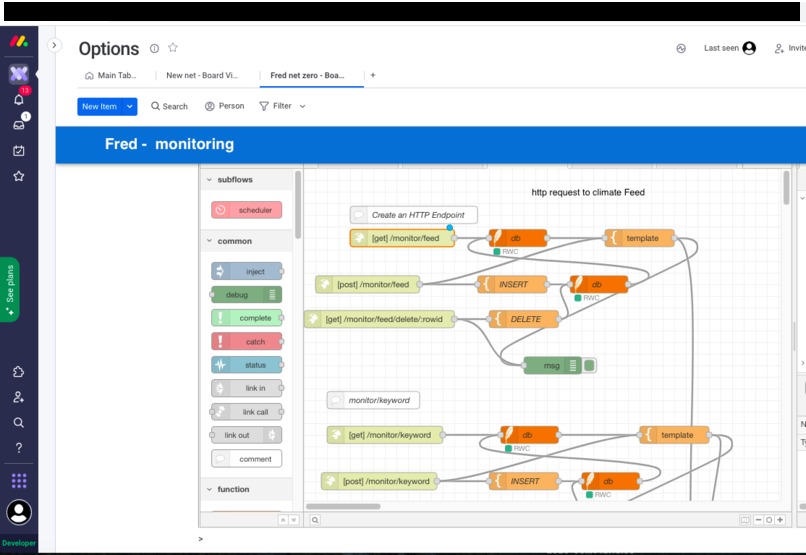
Task: Click the sidebar search magnifier icon
Action: pyautogui.click(x=19, y=422)
